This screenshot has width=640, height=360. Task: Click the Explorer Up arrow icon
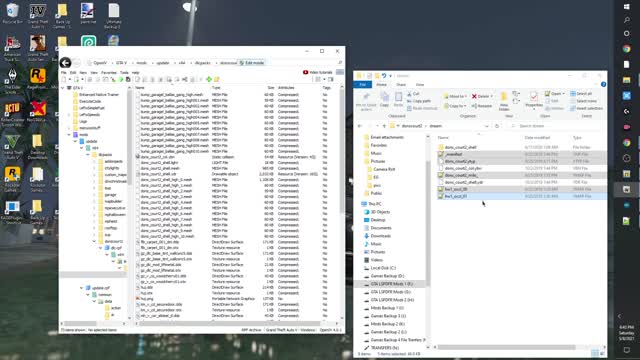click(384, 126)
